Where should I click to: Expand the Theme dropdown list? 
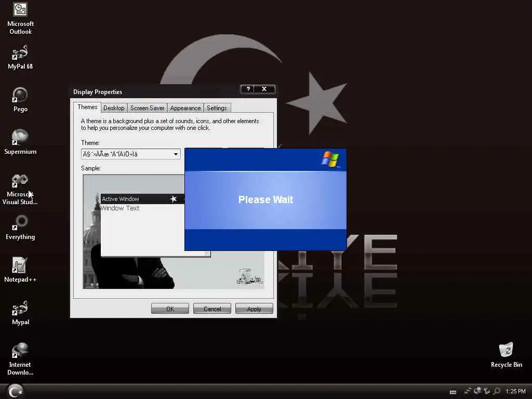[x=176, y=154]
